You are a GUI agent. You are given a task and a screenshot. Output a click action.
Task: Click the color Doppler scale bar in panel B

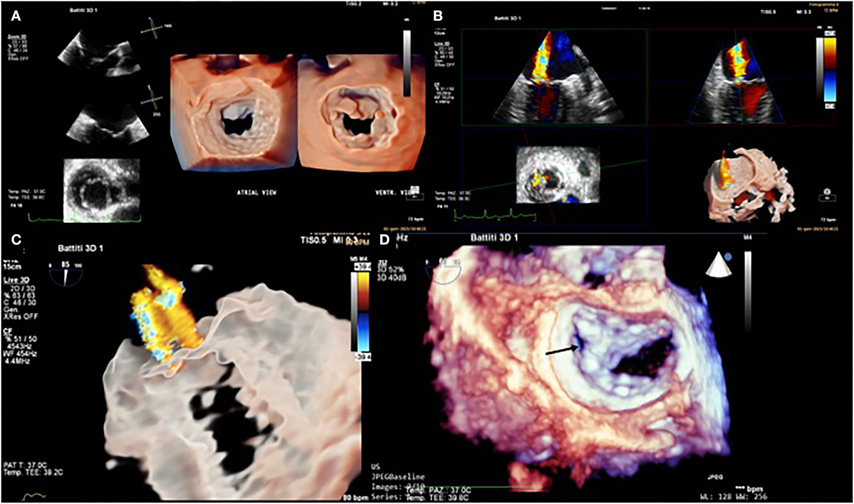tap(830, 69)
